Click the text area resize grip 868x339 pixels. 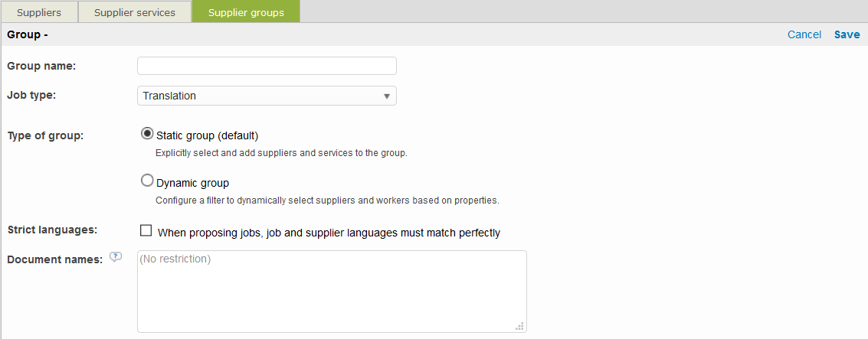coord(519,326)
